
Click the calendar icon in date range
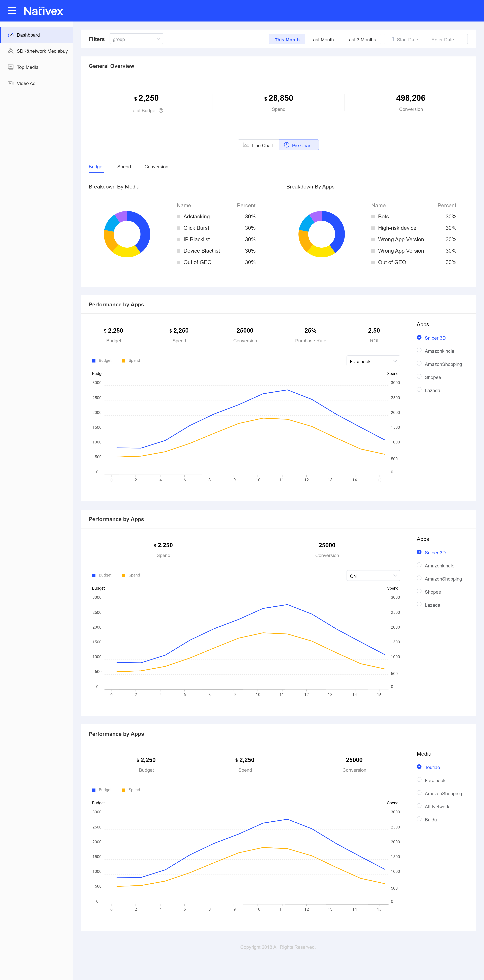391,39
